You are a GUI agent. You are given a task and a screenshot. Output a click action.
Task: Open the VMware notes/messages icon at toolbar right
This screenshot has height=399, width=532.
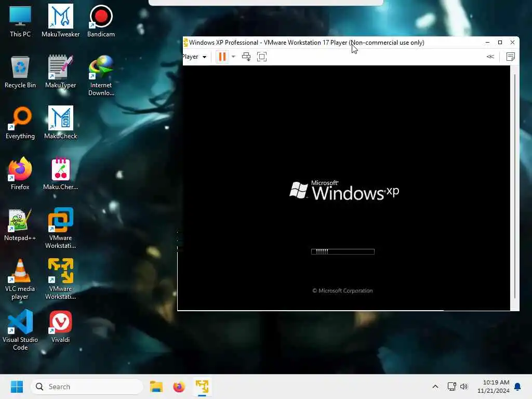[x=511, y=57]
